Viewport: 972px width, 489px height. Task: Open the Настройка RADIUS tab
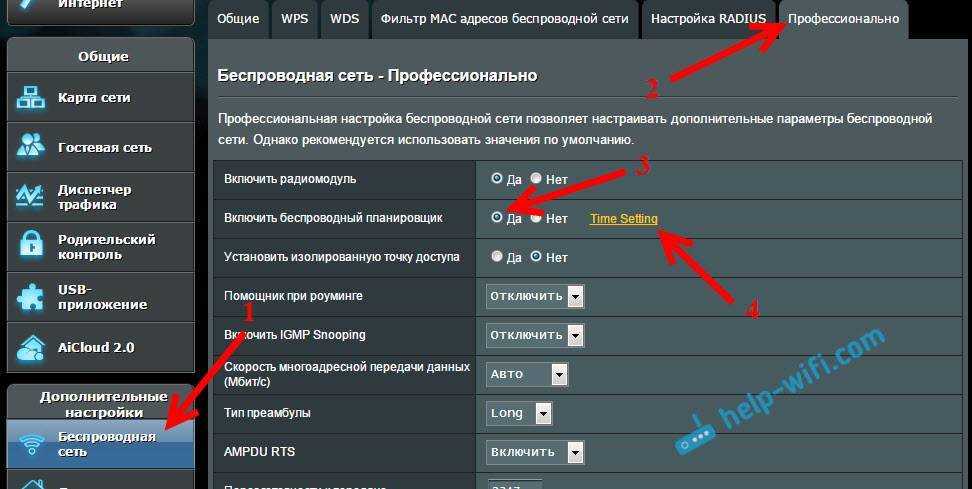[708, 19]
